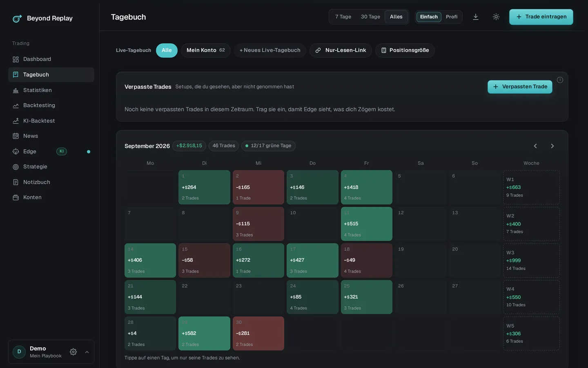
Task: Click Trade eintragen button
Action: coord(541,17)
